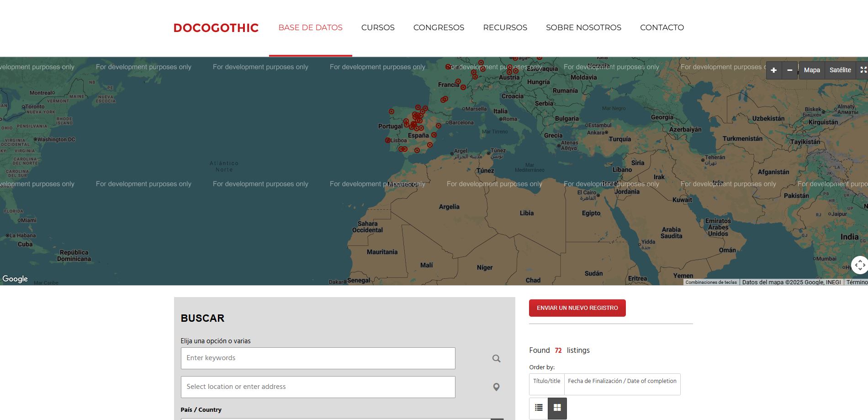868x420 pixels.
Task: Focus the Enter keywords search field
Action: (318, 358)
